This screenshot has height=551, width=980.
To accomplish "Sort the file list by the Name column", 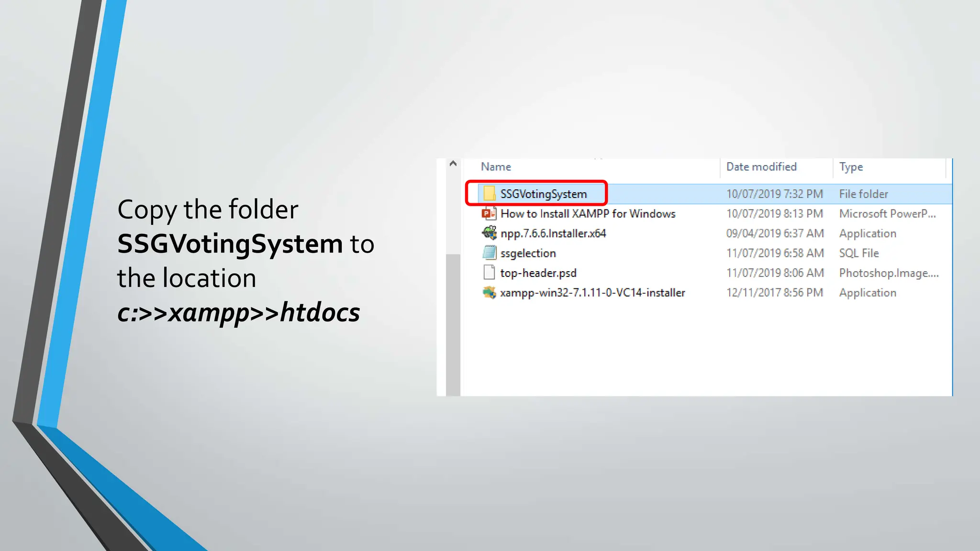I will pos(496,167).
